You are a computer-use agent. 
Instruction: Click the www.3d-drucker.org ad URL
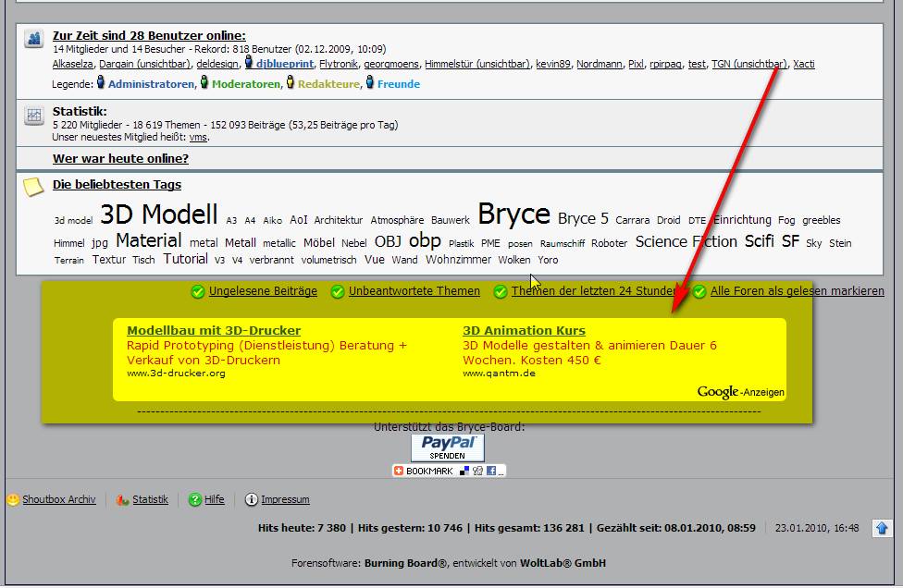click(176, 374)
